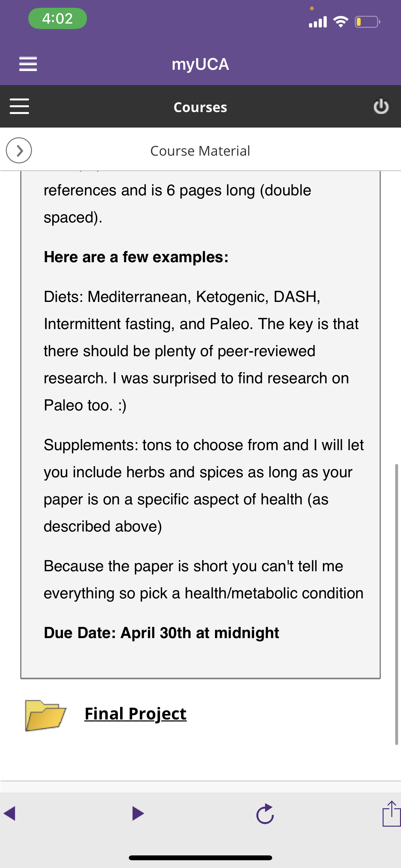Image resolution: width=401 pixels, height=868 pixels.
Task: Open the Courses navigation menu icon
Action: [19, 107]
